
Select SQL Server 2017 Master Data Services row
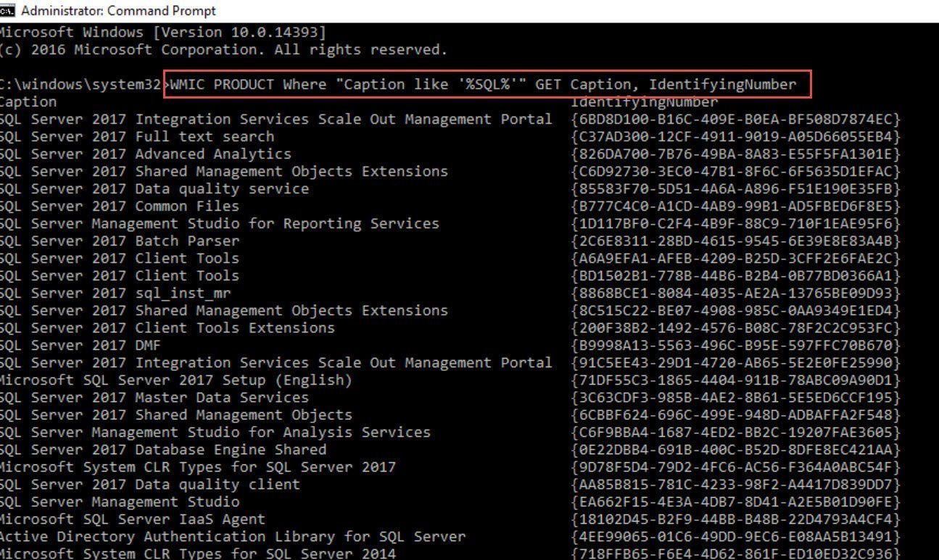pos(154,398)
